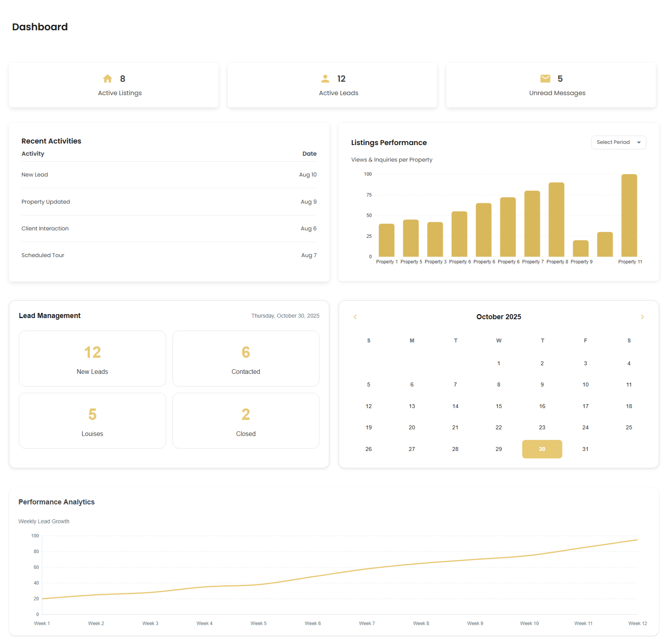Image resolution: width=672 pixels, height=642 pixels.
Task: Go to previous month with left chevron
Action: [355, 316]
